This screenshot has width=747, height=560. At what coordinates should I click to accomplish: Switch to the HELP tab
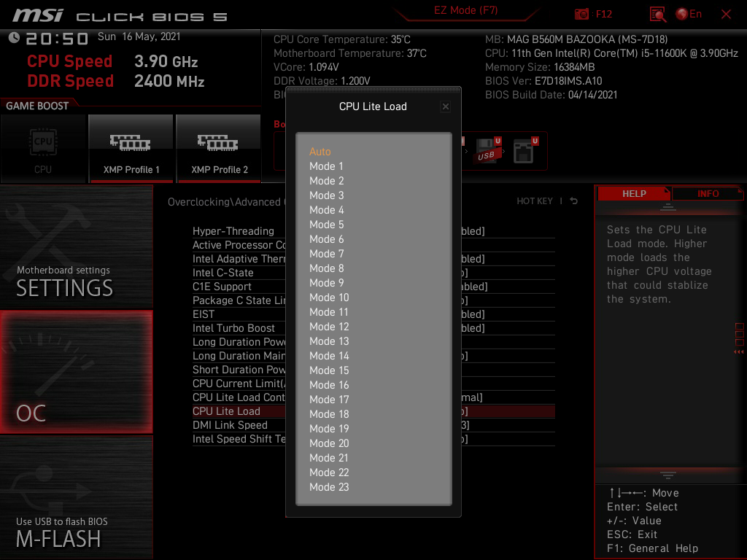coord(634,193)
